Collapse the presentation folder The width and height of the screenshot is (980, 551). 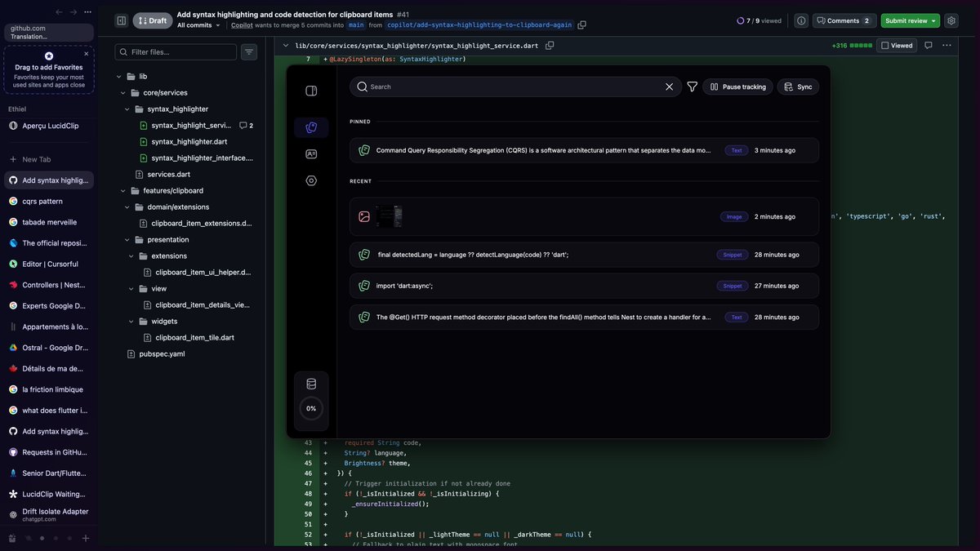click(x=127, y=239)
